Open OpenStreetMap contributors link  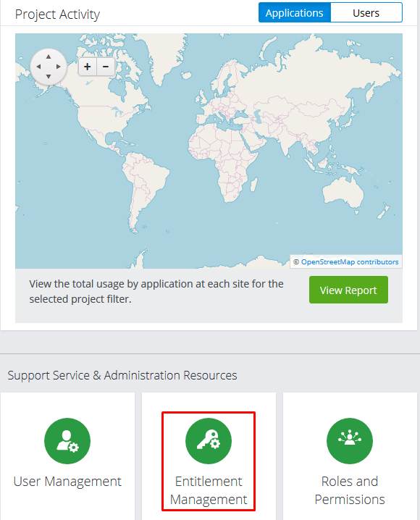[350, 262]
